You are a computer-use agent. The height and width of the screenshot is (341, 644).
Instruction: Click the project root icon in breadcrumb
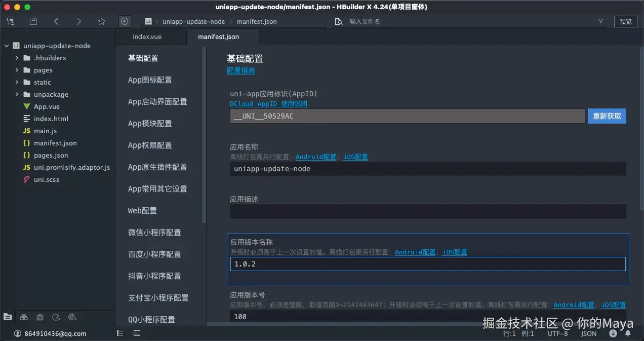click(x=148, y=21)
